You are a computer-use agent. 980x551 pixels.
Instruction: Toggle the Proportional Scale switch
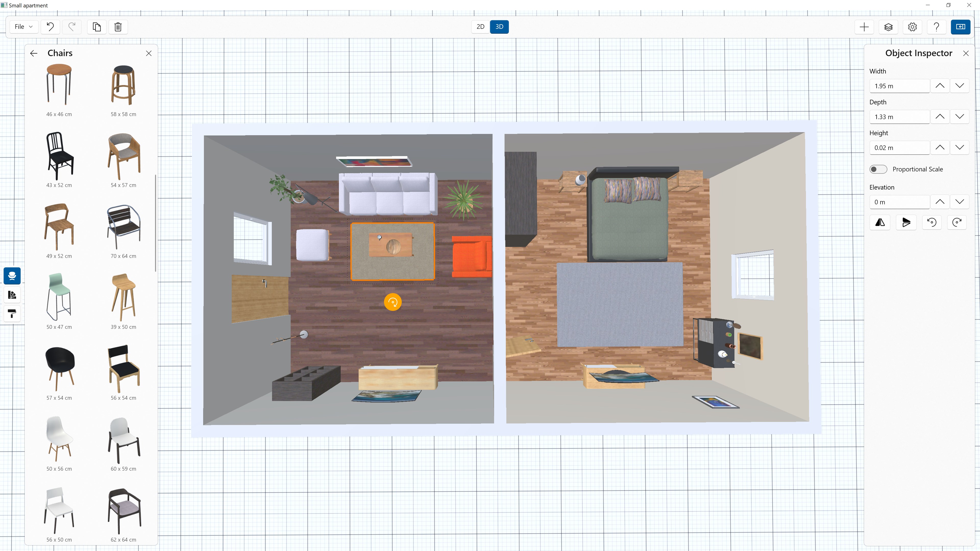(878, 169)
